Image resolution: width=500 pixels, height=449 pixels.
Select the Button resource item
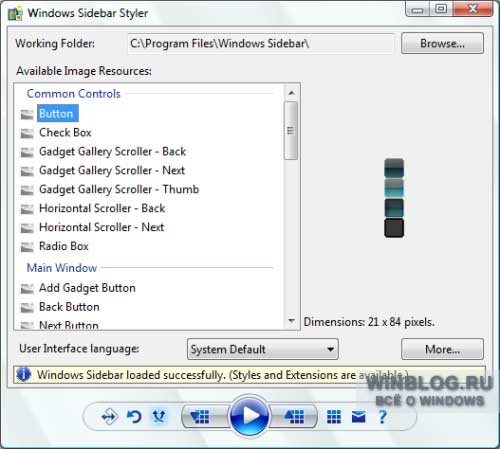click(58, 113)
